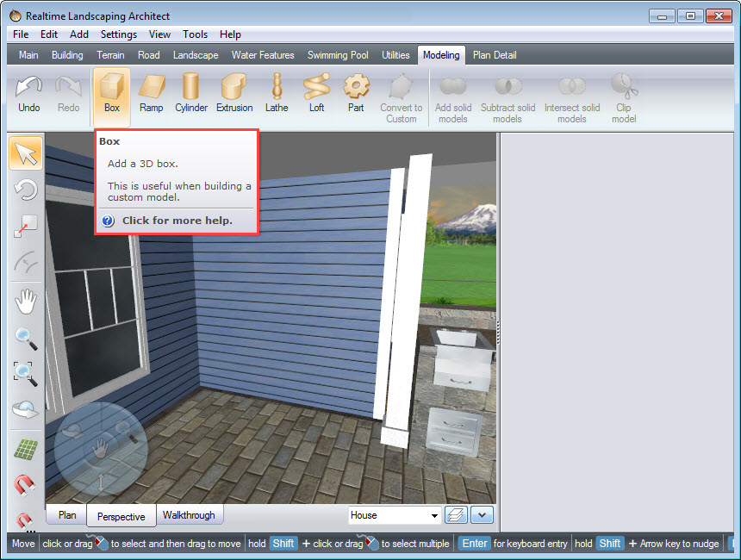The image size is (741, 560).
Task: Activate the arrow selection tool
Action: (x=26, y=153)
